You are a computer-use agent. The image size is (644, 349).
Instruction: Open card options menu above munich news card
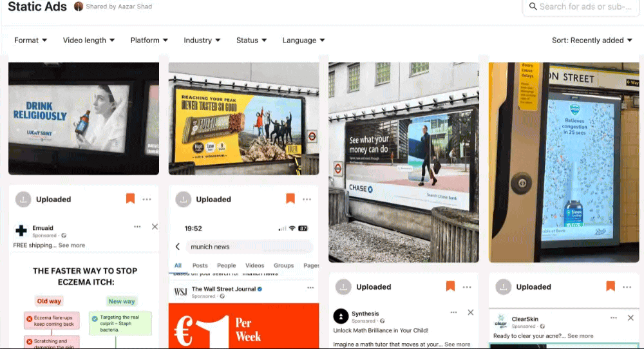(x=307, y=199)
